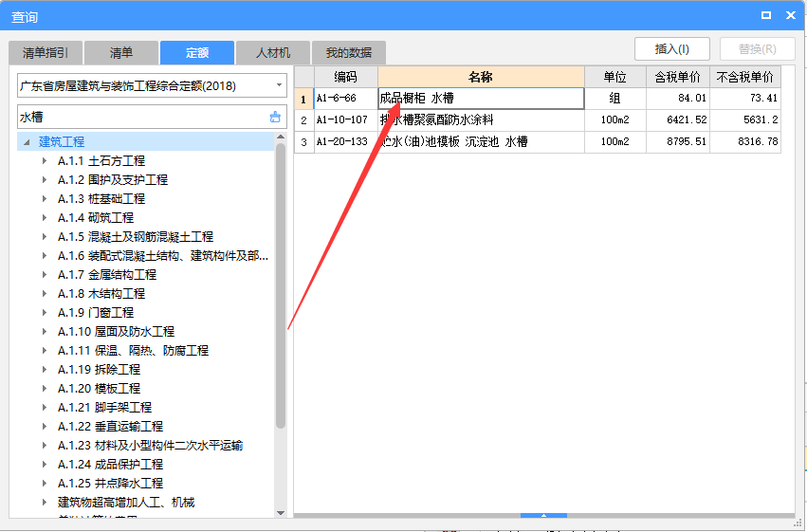
Task: Select A.1.23 材料及小型构件二次水平运输 item
Action: tap(150, 445)
